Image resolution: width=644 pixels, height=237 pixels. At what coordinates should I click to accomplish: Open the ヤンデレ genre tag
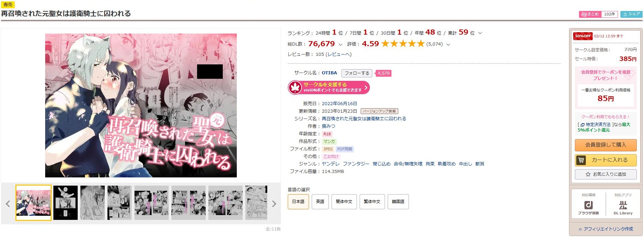331,164
